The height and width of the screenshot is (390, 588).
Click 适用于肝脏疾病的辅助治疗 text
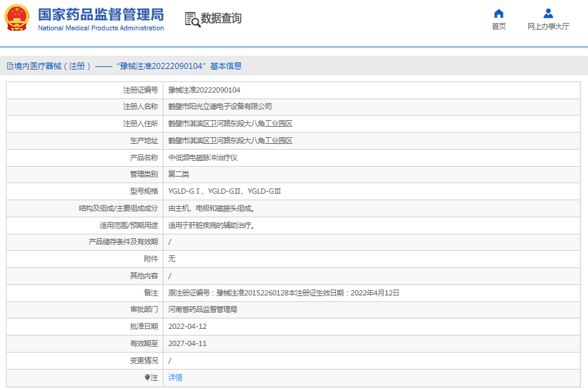coord(212,225)
